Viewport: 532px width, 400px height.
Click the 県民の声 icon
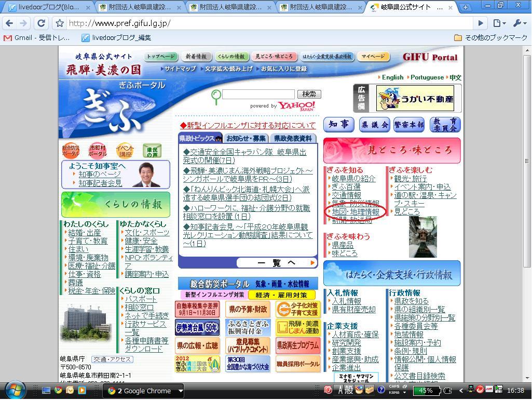[x=152, y=151]
